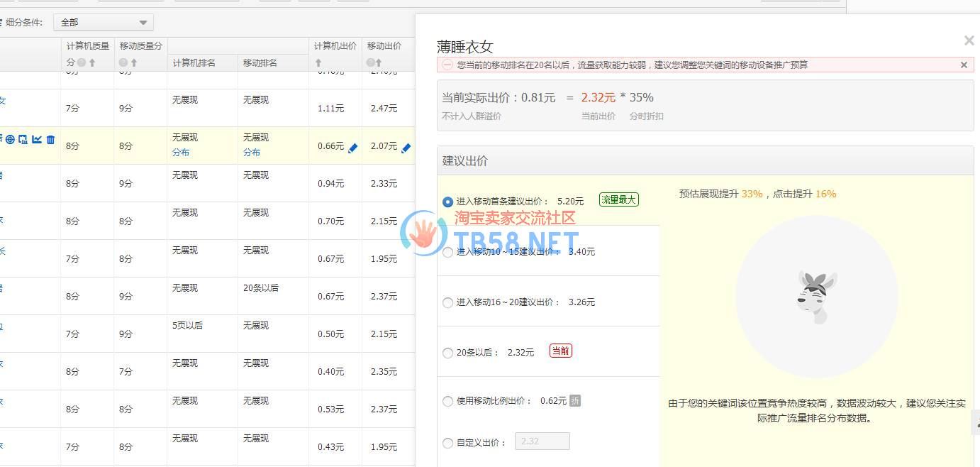Click the trash icon in highlighted keyword row
The image size is (980, 467).
click(50, 140)
